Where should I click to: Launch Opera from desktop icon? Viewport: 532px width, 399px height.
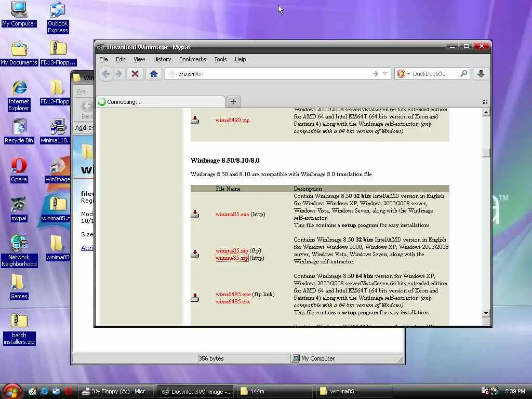click(x=19, y=170)
